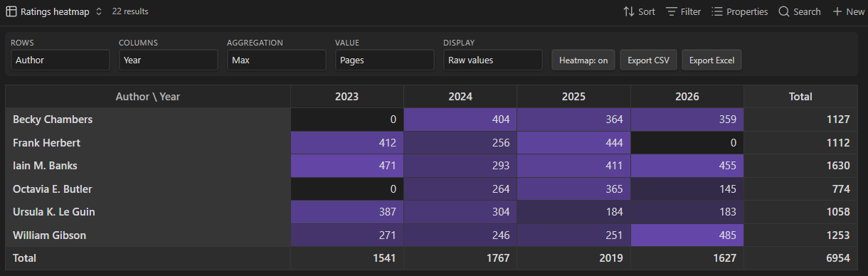Viewport: 868px width, 276px height.
Task: Click the Properties list icon
Action: 717,11
